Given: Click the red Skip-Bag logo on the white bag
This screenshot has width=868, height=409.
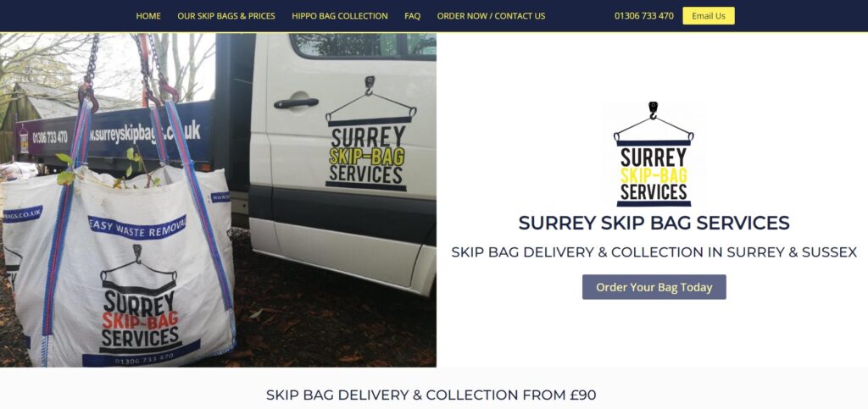Looking at the screenshot, I should (x=140, y=300).
